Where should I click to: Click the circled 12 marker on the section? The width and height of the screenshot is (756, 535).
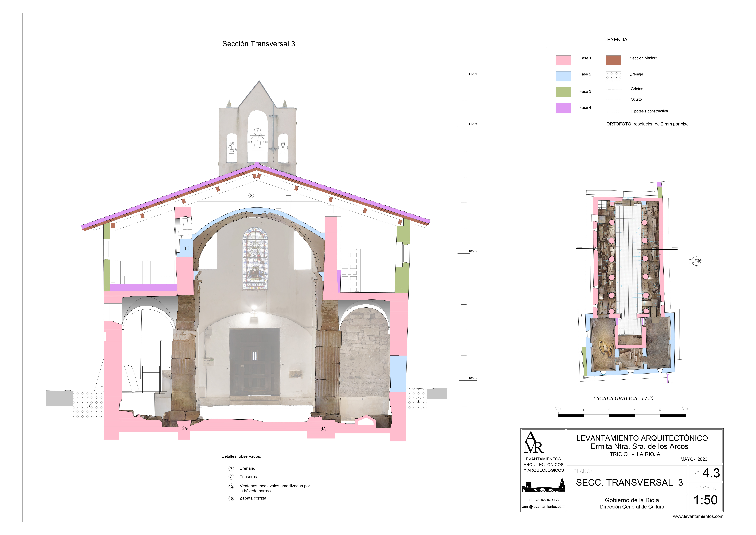click(x=186, y=248)
